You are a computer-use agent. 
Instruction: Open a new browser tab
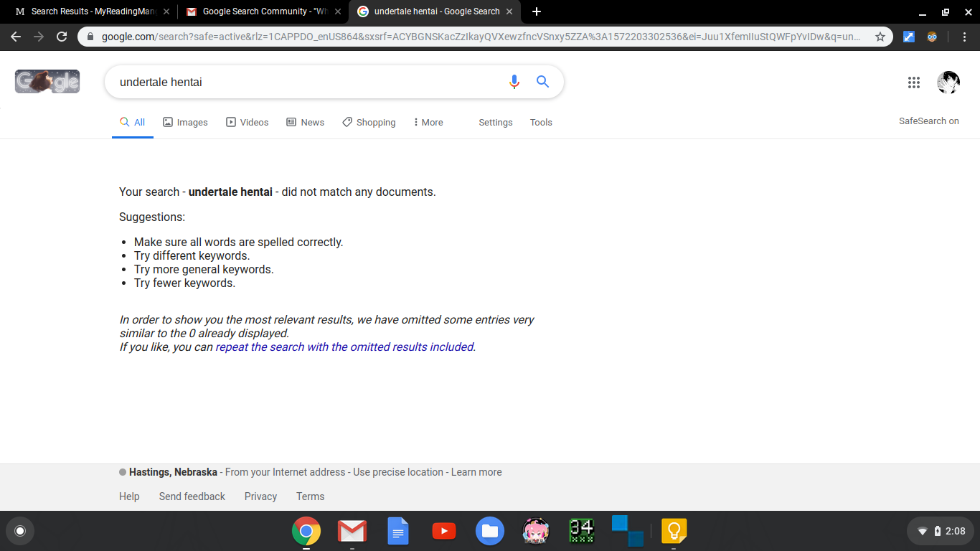click(537, 11)
